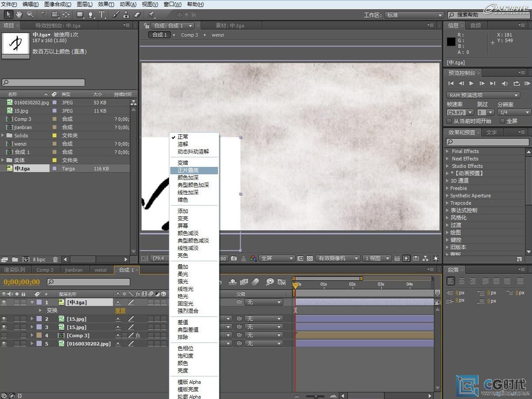Click the label color of 中.tga item
The width and height of the screenshot is (532, 399).
54,168
